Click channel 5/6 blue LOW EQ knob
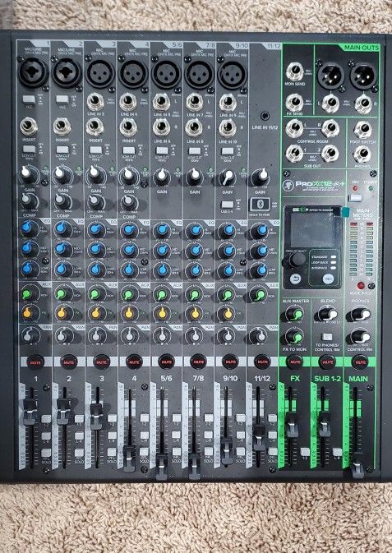The width and height of the screenshot is (392, 553). tap(162, 270)
